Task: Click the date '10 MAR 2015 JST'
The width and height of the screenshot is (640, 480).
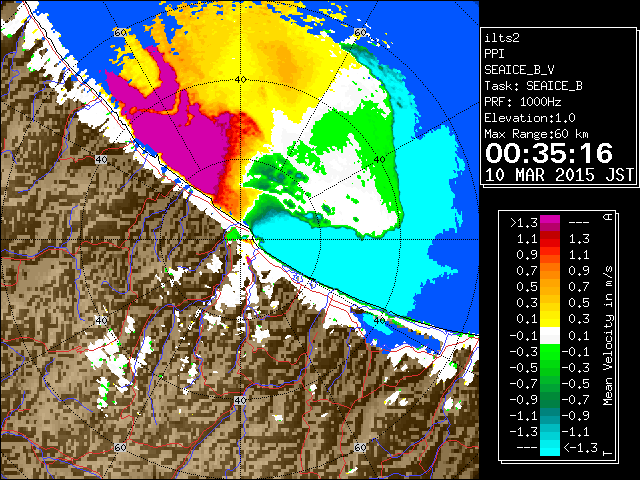Action: [559, 175]
